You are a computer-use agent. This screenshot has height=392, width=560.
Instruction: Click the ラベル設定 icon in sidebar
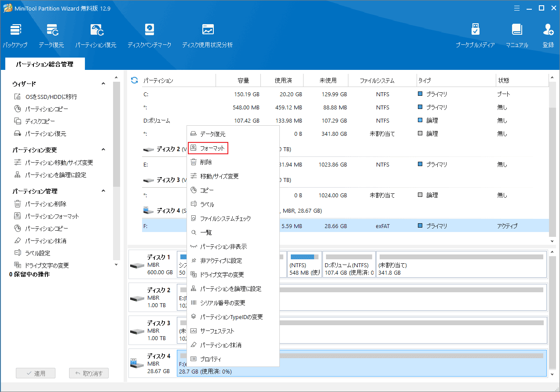click(18, 253)
